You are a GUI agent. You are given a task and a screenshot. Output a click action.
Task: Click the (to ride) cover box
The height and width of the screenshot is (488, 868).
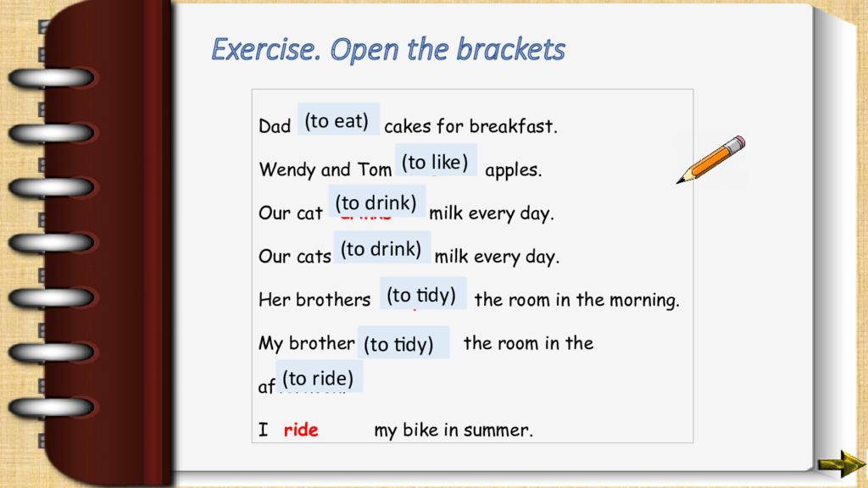coord(319,377)
